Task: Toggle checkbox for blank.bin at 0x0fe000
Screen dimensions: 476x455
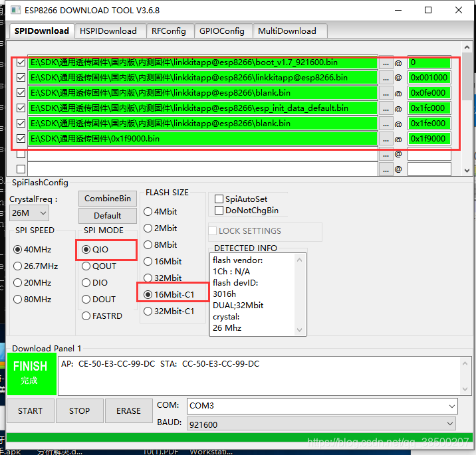Action: pyautogui.click(x=21, y=92)
